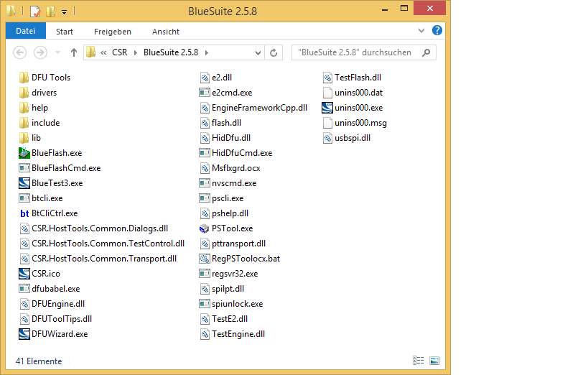The height and width of the screenshot is (375, 588).
Task: Select nvscmd.exe file
Action: click(x=228, y=183)
